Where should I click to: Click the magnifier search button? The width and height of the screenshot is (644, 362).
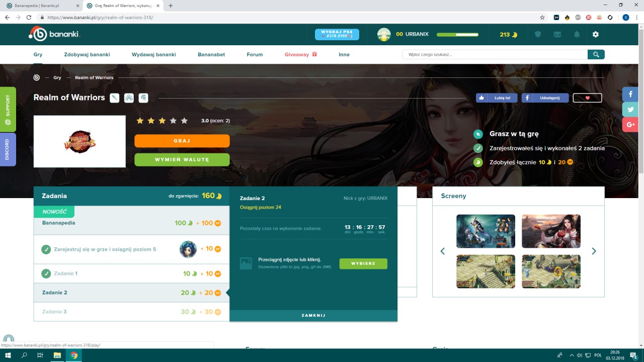tap(596, 54)
